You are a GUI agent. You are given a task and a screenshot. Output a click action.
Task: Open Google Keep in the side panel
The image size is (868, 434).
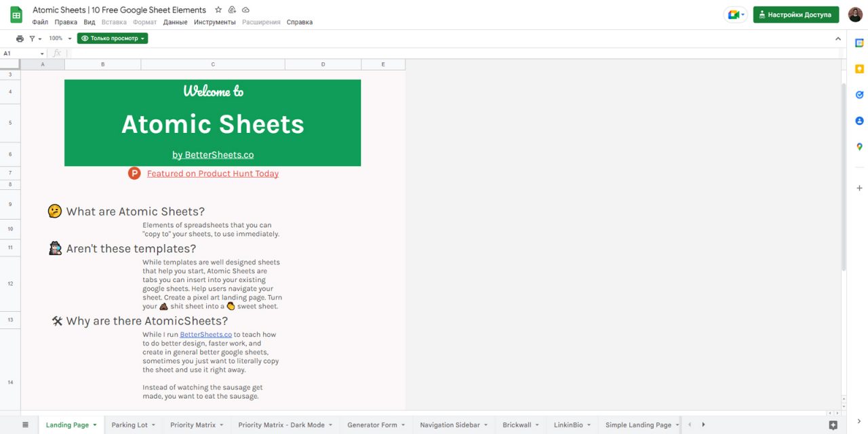(859, 68)
